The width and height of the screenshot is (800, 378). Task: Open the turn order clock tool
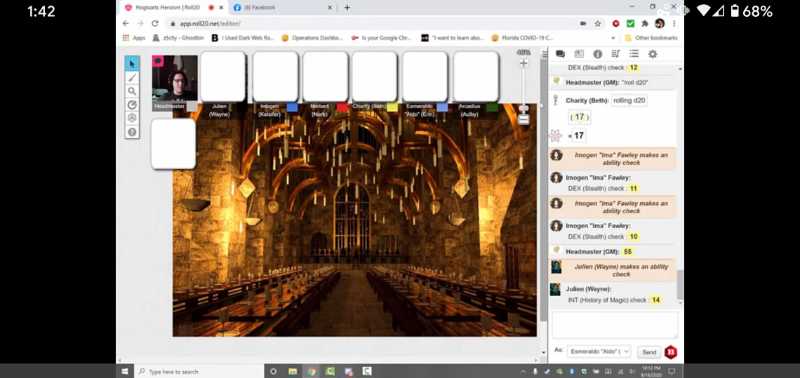[132, 105]
